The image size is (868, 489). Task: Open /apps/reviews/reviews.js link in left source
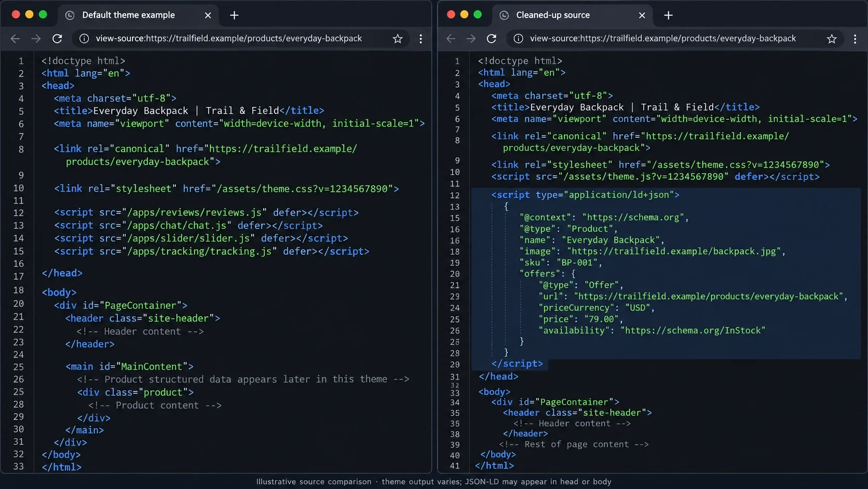point(195,213)
